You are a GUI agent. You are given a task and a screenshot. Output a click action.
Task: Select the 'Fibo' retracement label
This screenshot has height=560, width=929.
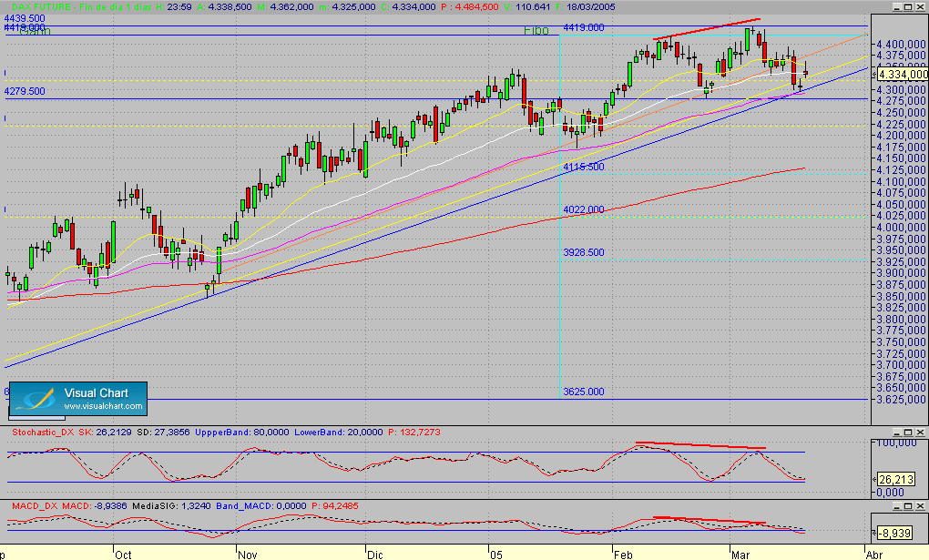(x=536, y=31)
